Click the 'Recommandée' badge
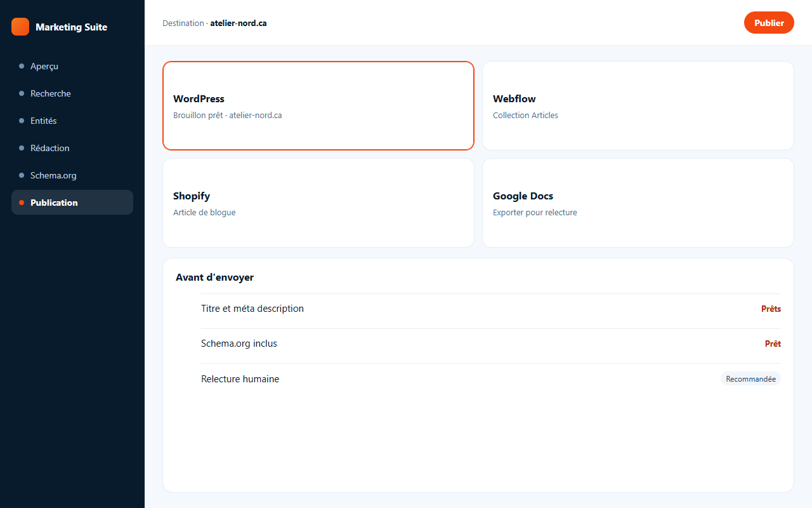Image resolution: width=812 pixels, height=508 pixels. click(x=751, y=379)
